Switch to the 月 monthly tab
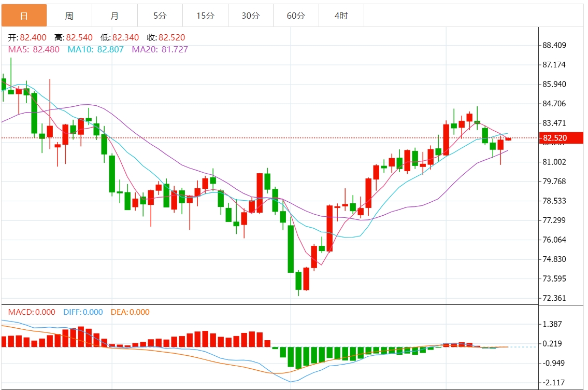The height and width of the screenshot is (390, 588). [x=114, y=16]
